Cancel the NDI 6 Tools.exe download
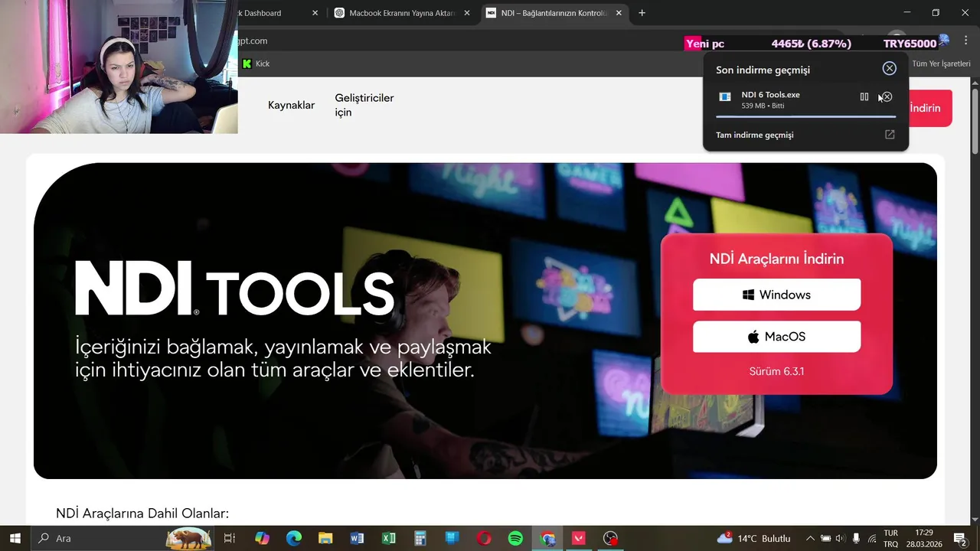Image resolution: width=980 pixels, height=551 pixels. tap(887, 97)
